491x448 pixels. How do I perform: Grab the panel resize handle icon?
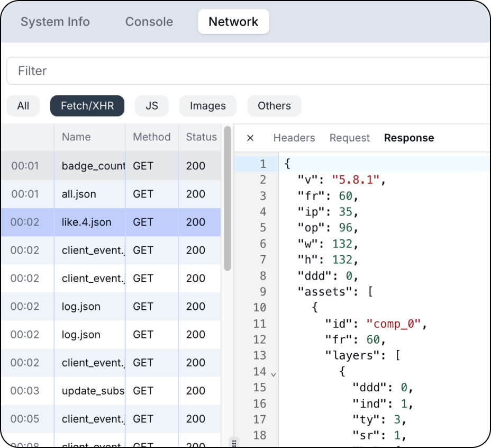point(234,443)
